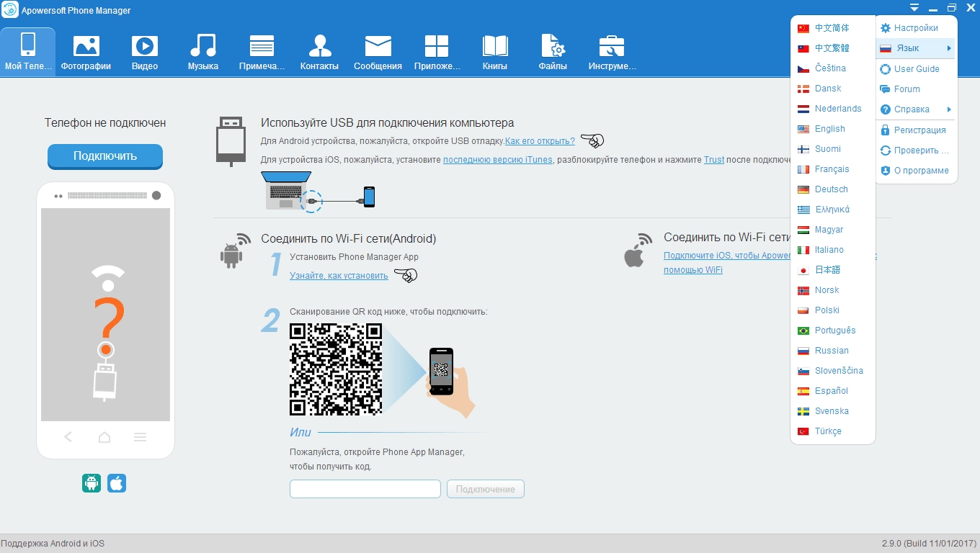This screenshot has height=553, width=980.
Task: Select Ελληνικά language
Action: 832,210
